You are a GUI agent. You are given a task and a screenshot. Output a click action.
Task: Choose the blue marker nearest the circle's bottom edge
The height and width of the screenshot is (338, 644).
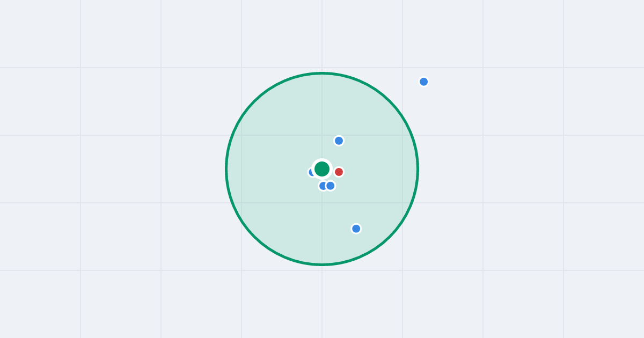(x=356, y=229)
